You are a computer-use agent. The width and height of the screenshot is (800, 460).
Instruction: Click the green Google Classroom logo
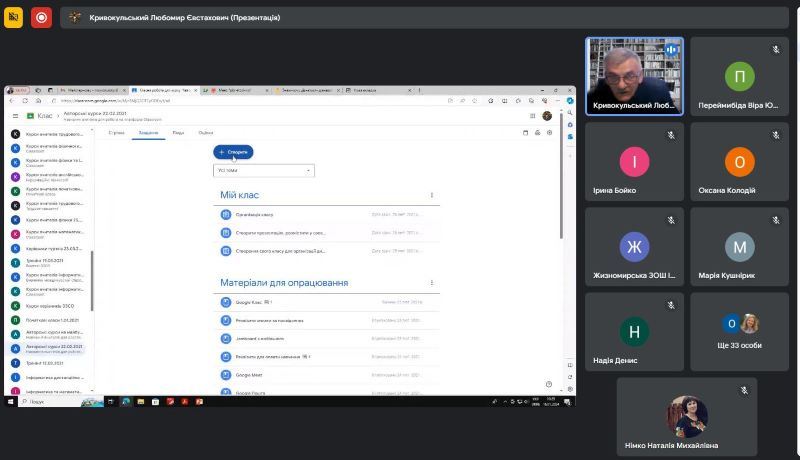pos(31,116)
